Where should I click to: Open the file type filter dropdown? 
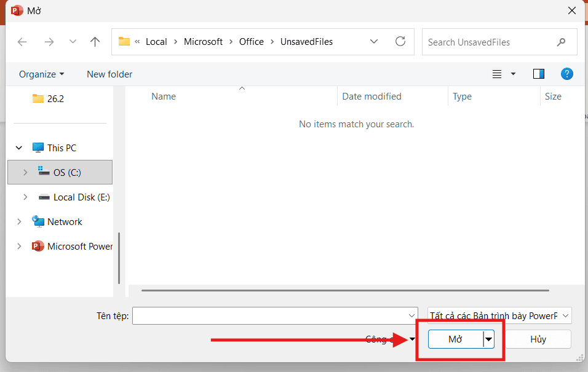pos(565,315)
